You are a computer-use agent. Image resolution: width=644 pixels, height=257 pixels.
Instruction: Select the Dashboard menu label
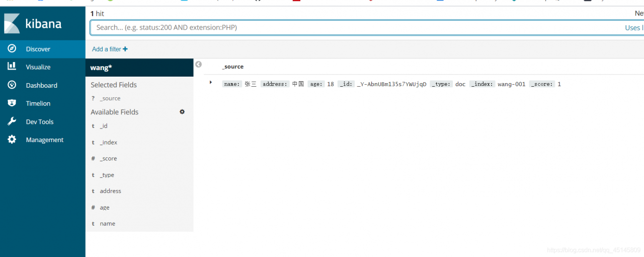pyautogui.click(x=42, y=85)
